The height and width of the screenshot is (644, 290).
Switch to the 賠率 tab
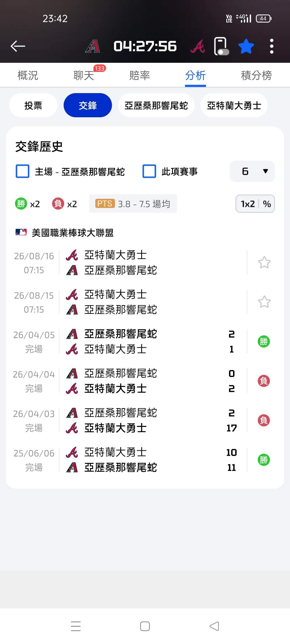[139, 75]
